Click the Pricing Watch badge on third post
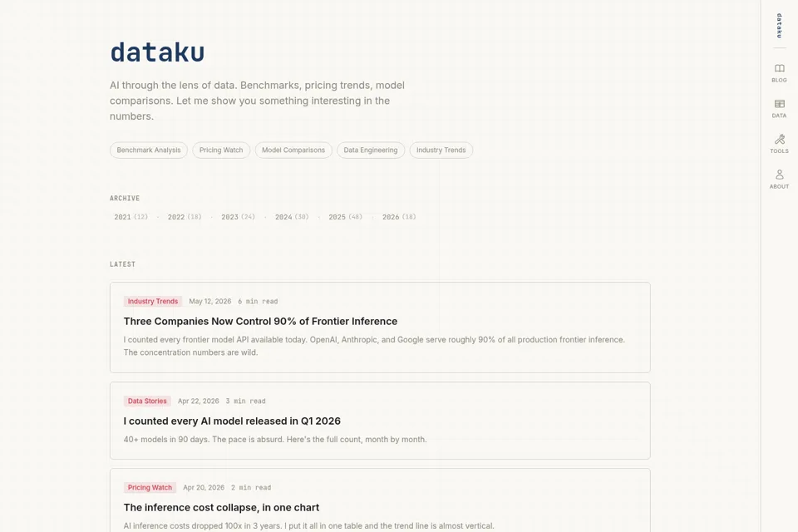This screenshot has width=798, height=532. (x=150, y=488)
